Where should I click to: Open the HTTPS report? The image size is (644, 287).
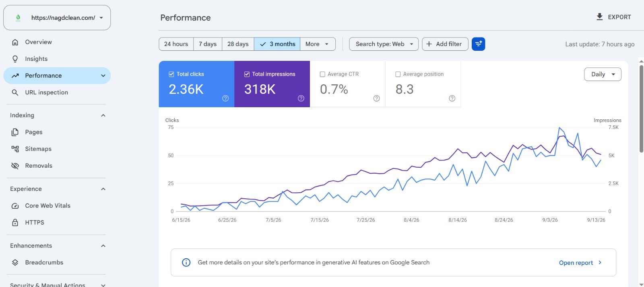(x=57, y=223)
